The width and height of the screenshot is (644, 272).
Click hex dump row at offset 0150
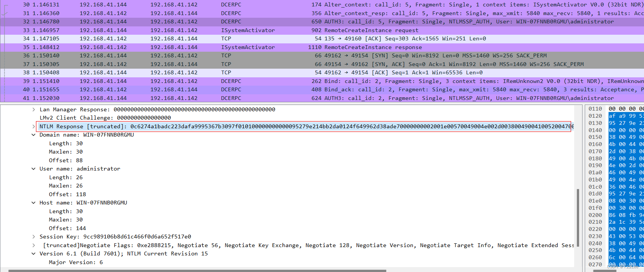(616, 137)
